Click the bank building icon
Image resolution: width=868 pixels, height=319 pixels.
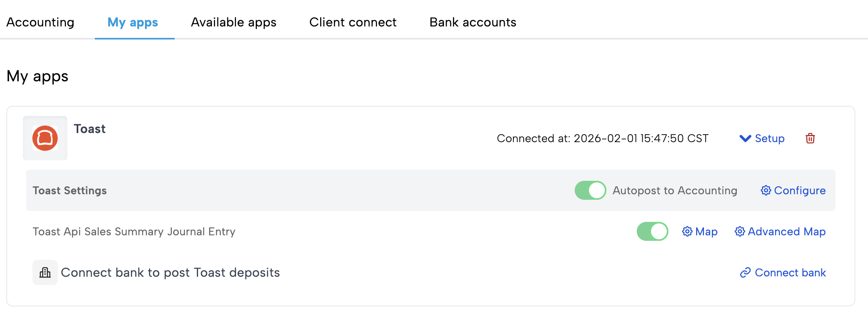(x=45, y=272)
